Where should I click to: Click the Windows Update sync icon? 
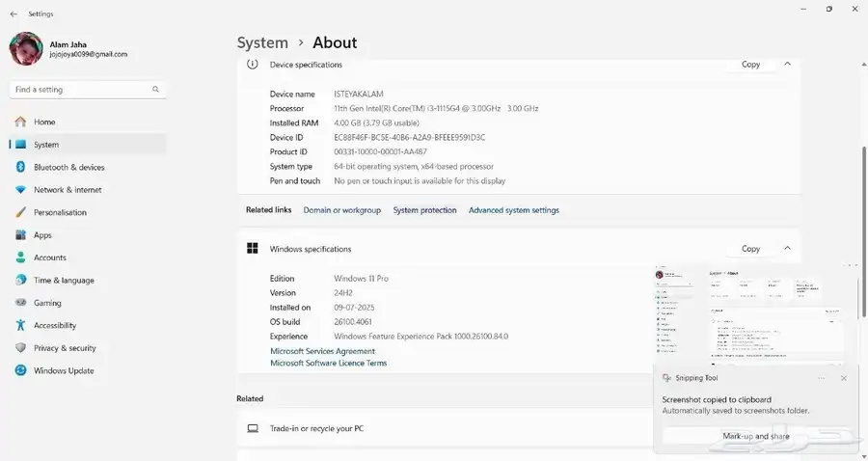coord(20,370)
